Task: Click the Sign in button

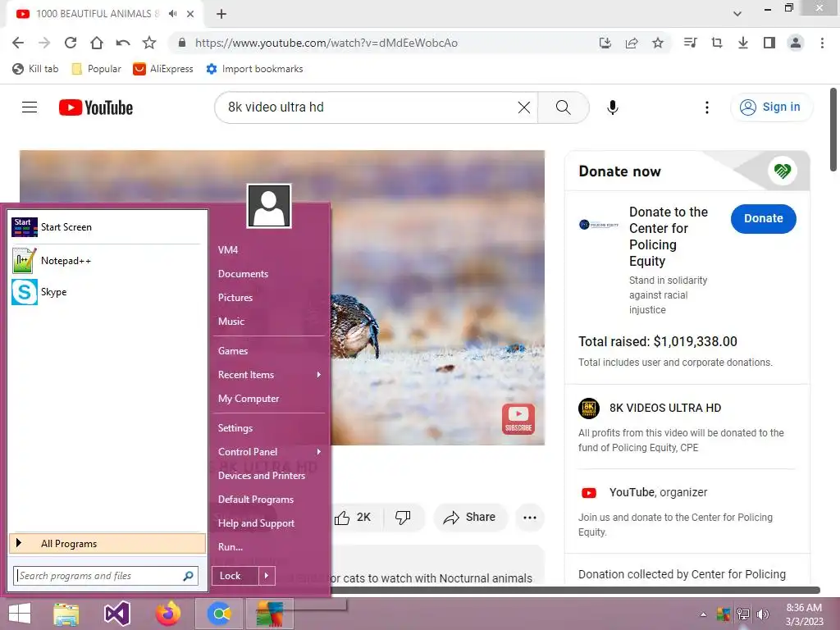Action: pyautogui.click(x=771, y=107)
